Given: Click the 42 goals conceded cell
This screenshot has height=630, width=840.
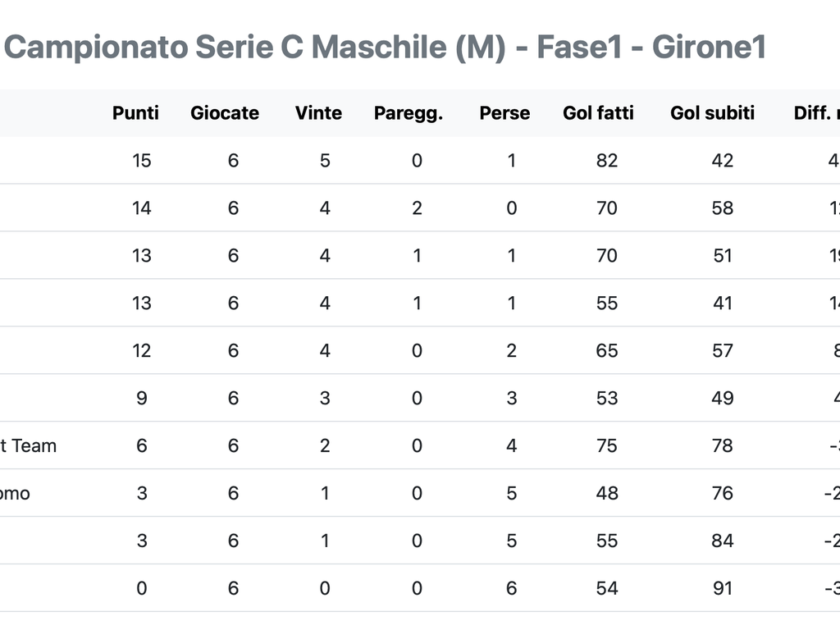Looking at the screenshot, I should tap(723, 161).
